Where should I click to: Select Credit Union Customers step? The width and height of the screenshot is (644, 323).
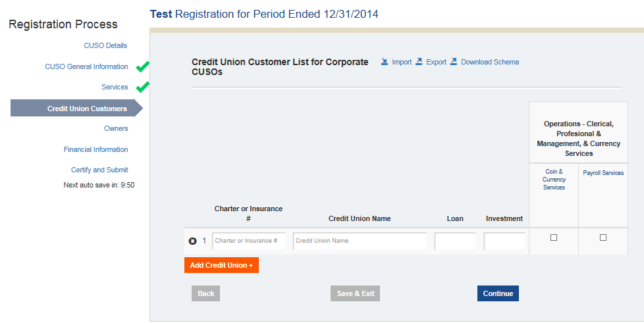pyautogui.click(x=87, y=109)
